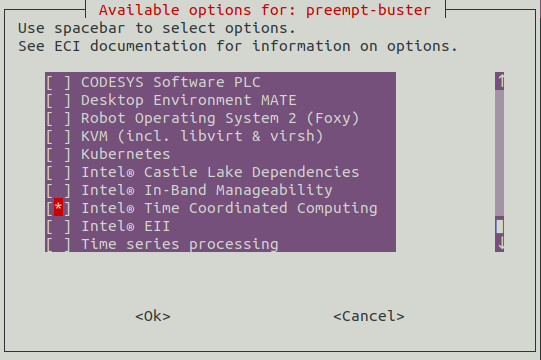
Task: Select the Time series processing entry text
Action: [180, 244]
